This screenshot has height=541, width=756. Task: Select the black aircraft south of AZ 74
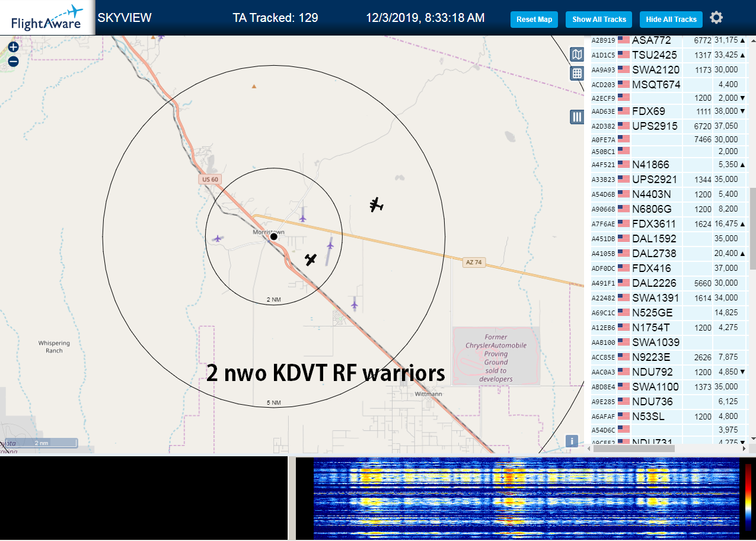pyautogui.click(x=311, y=259)
